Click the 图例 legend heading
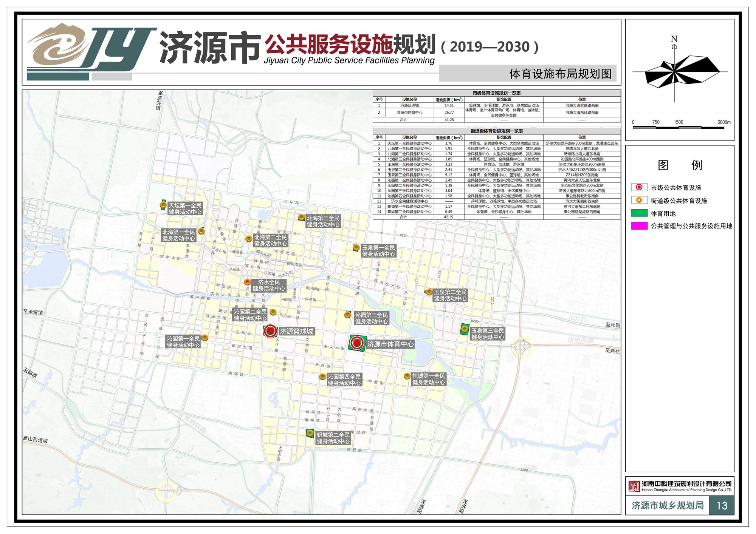This screenshot has width=756, height=534. click(680, 165)
